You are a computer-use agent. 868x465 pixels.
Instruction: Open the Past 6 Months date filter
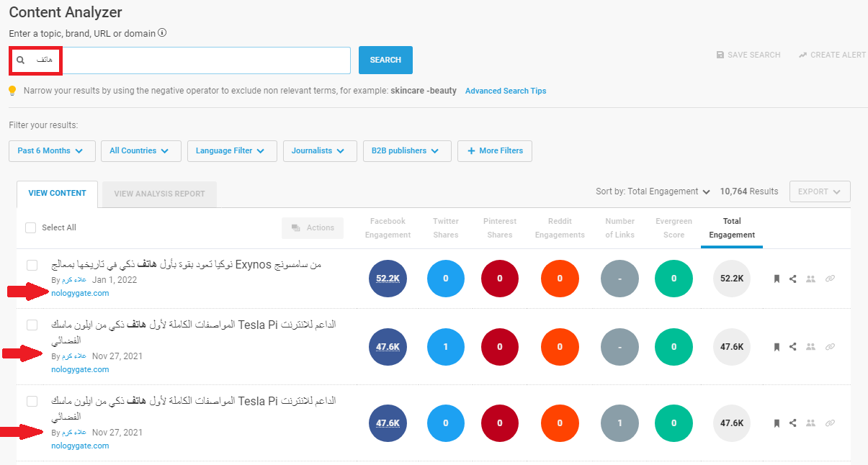[x=50, y=151]
